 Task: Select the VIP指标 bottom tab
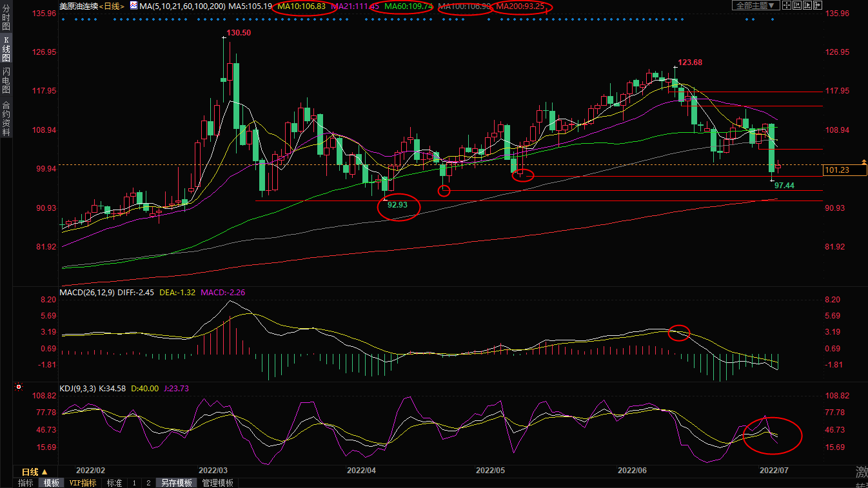[x=83, y=483]
